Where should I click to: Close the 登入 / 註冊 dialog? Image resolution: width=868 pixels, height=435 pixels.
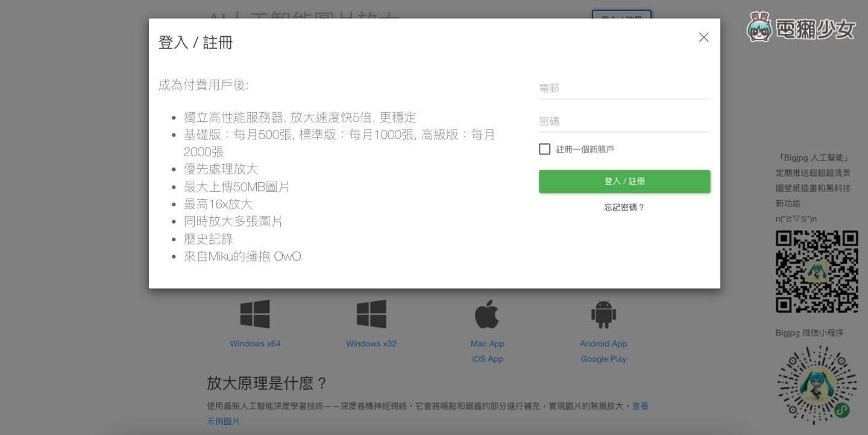(703, 37)
